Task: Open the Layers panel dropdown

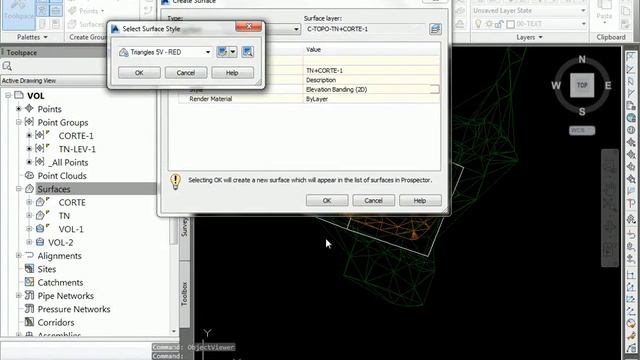Action: [x=529, y=37]
